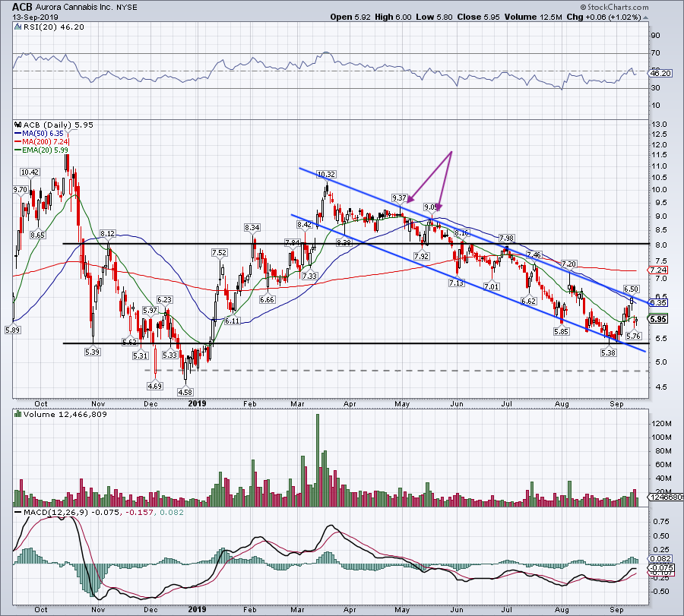Click the line icon beside MACD(12,26,9)
Screen dimensions: 684x616
[18, 513]
